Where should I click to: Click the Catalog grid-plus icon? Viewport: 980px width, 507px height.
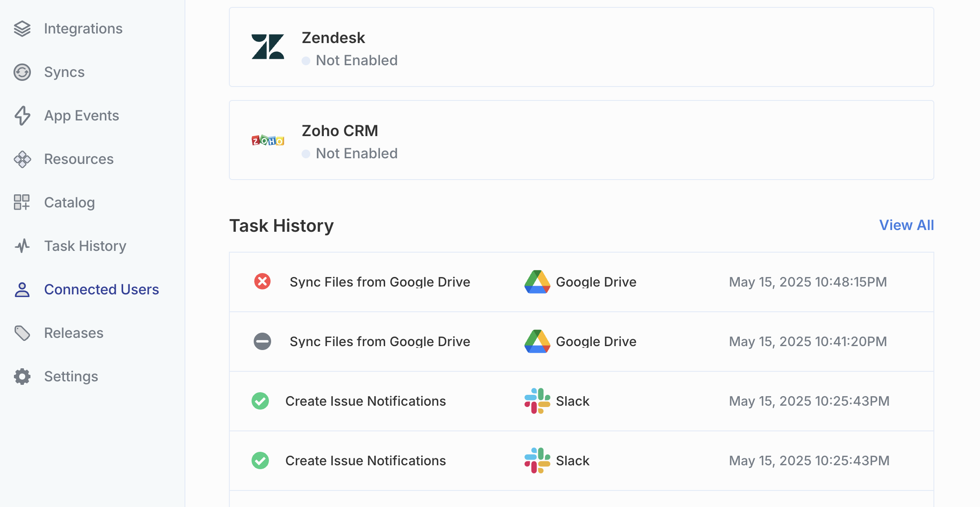22,203
